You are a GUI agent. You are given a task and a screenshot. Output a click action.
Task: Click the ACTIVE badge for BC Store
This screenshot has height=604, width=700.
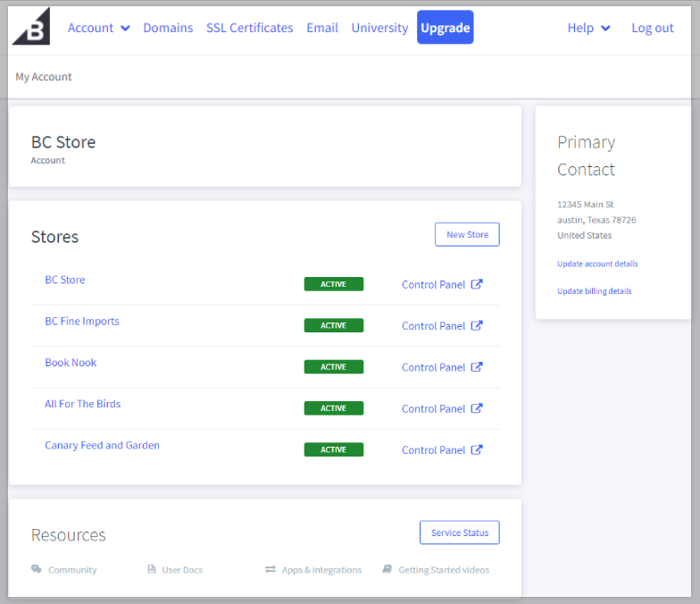click(x=334, y=284)
